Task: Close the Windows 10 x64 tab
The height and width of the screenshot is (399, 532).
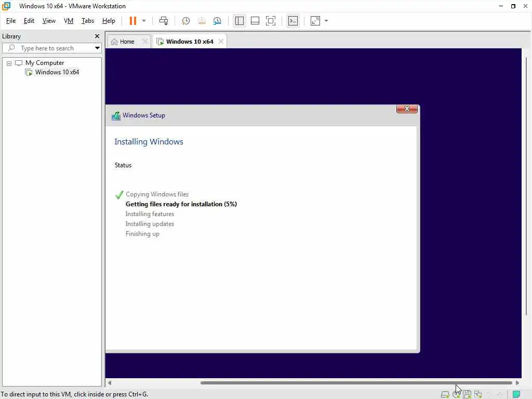Action: click(221, 42)
